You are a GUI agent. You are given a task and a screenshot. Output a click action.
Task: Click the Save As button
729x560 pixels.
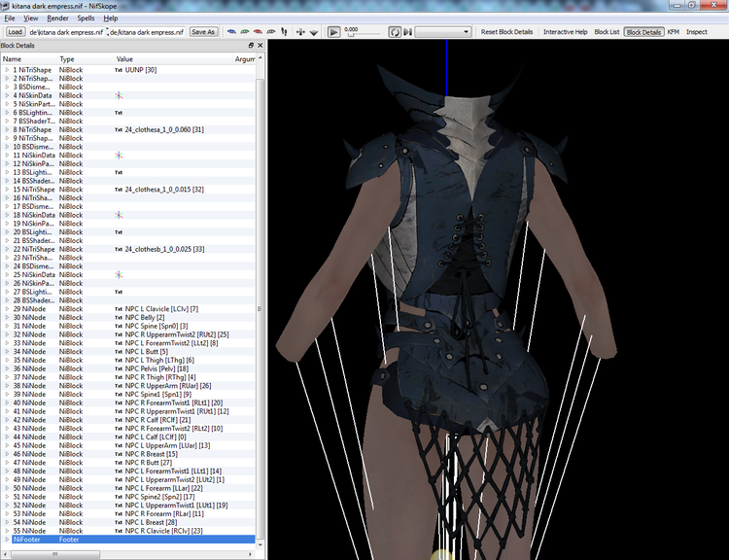click(203, 32)
